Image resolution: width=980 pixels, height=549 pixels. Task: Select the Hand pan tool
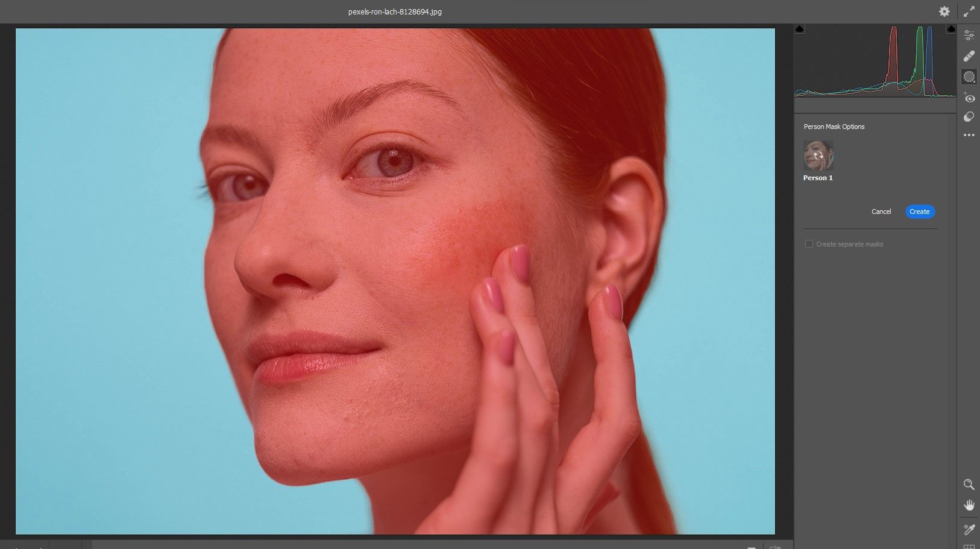pyautogui.click(x=969, y=505)
